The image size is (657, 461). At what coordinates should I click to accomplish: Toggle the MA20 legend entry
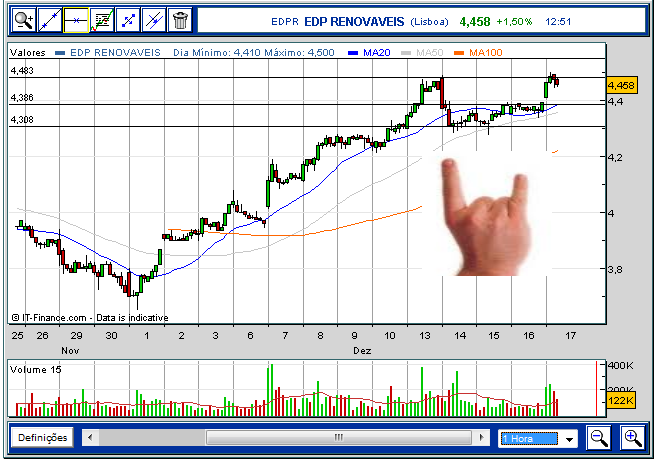pyautogui.click(x=376, y=53)
